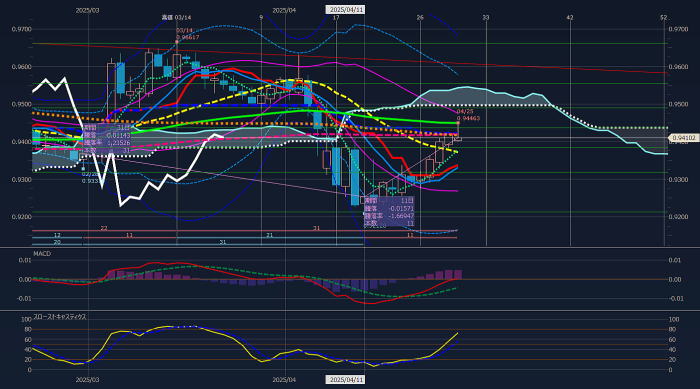This screenshot has height=389, width=700.
Task: Click 60 on the right stochastics axis
Action: point(672,339)
